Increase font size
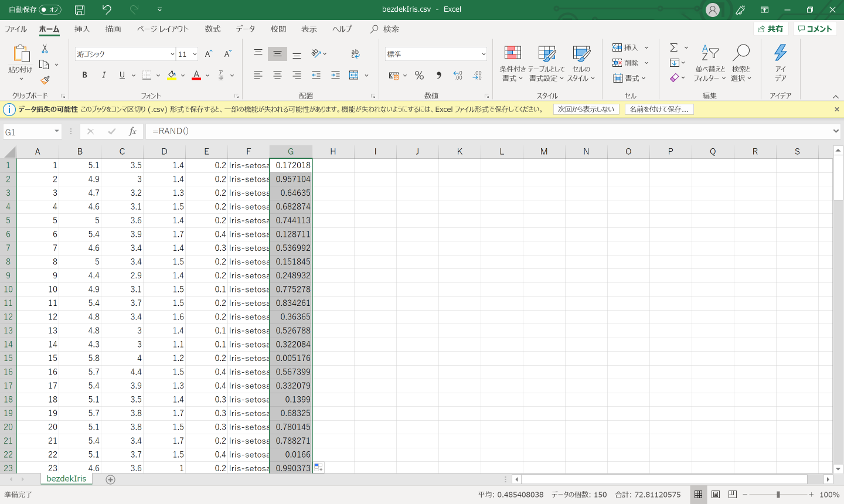The width and height of the screenshot is (844, 504). pos(209,54)
